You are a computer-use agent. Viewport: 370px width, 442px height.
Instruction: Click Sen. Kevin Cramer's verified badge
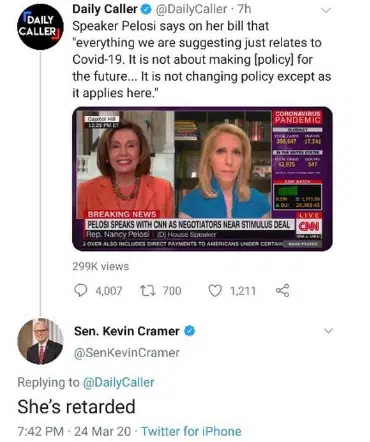pyautogui.click(x=189, y=331)
